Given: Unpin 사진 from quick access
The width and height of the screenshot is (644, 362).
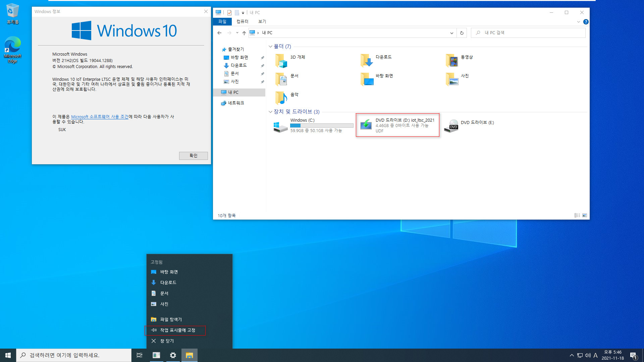Looking at the screenshot, I should [x=263, y=81].
